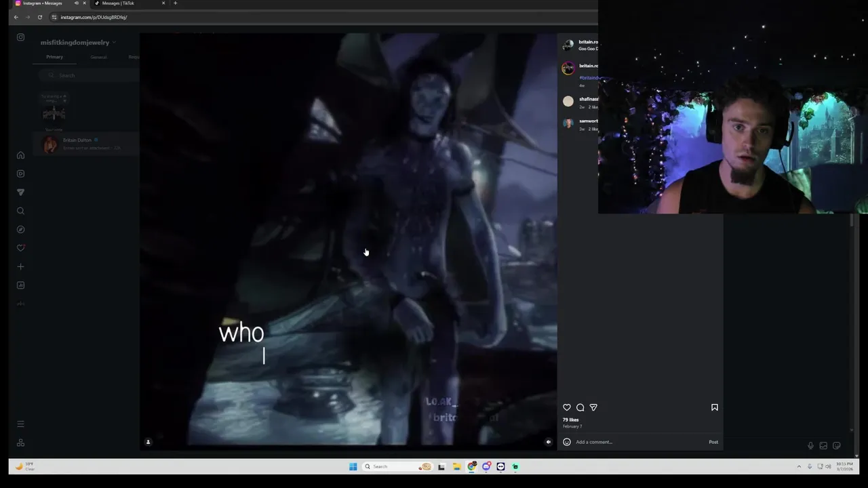Viewport: 868px width, 488px height.
Task: Open dashboard chart icon in the sidebar
Action: point(21,285)
